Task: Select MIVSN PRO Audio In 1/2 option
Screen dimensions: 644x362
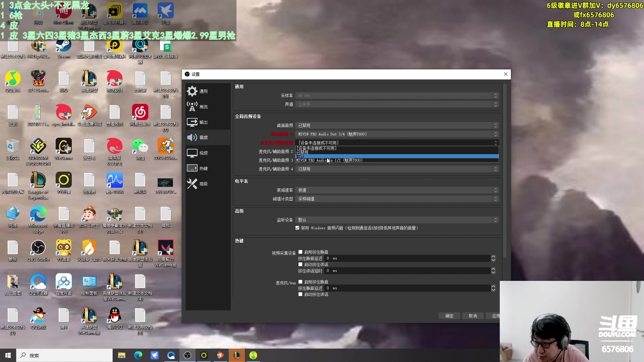Action: pyautogui.click(x=397, y=160)
